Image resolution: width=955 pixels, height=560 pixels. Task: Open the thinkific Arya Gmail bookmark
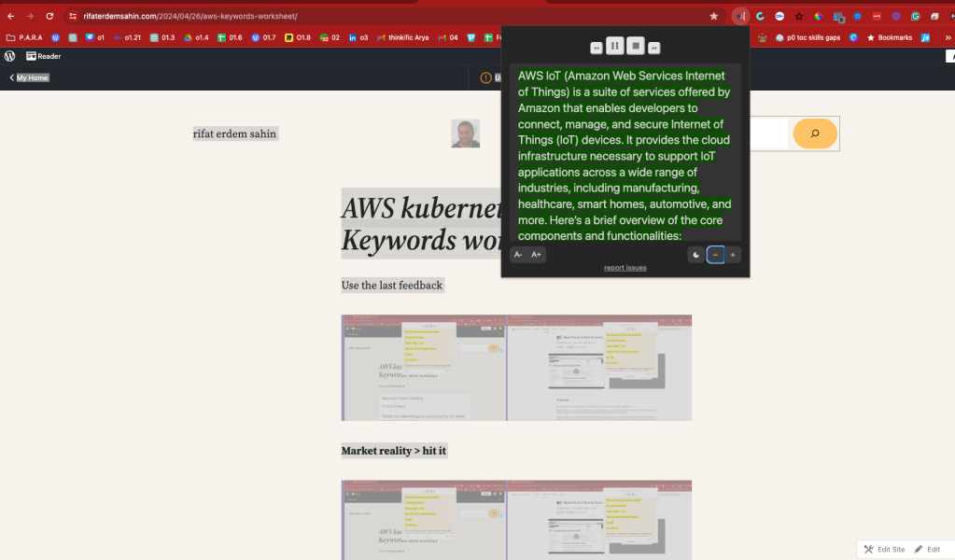pyautogui.click(x=402, y=37)
